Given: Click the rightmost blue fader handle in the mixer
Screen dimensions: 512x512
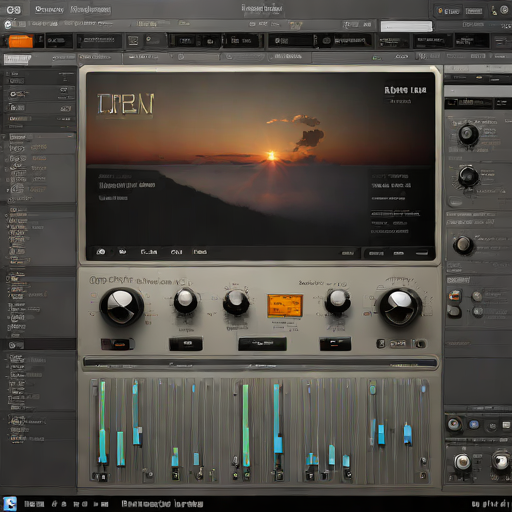Looking at the screenshot, I should click(x=408, y=434).
